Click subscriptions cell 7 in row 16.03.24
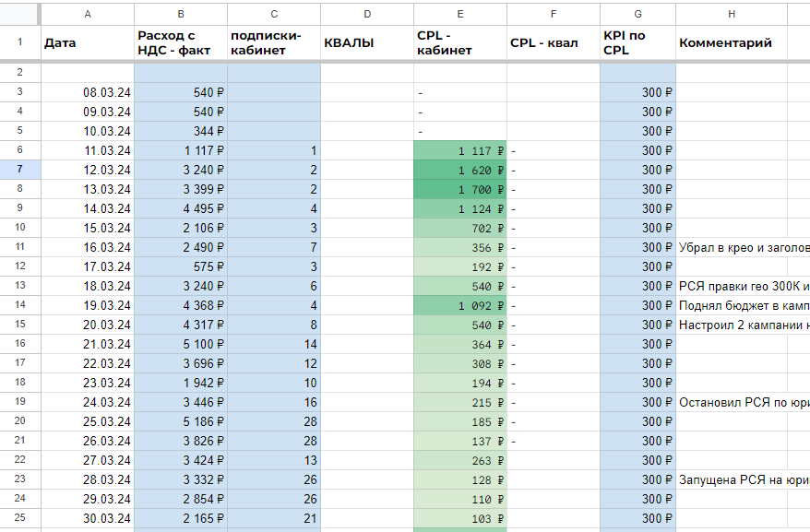810x532 pixels. 274,247
